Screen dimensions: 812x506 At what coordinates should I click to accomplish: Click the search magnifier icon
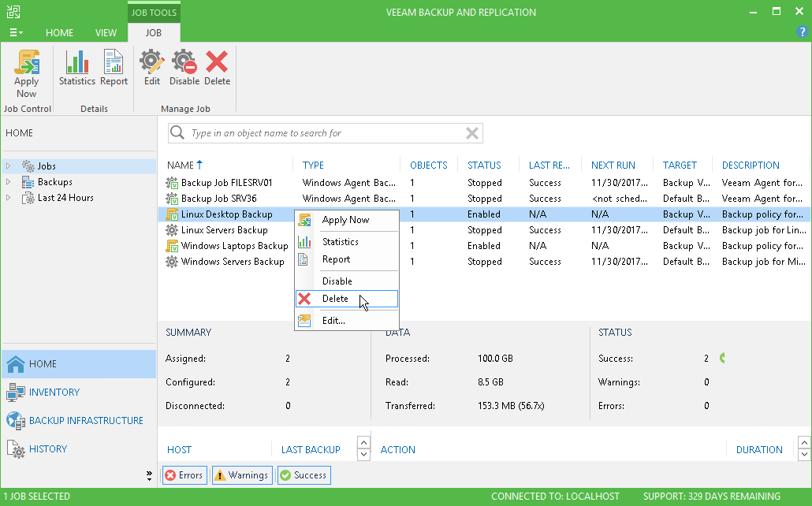pyautogui.click(x=177, y=132)
